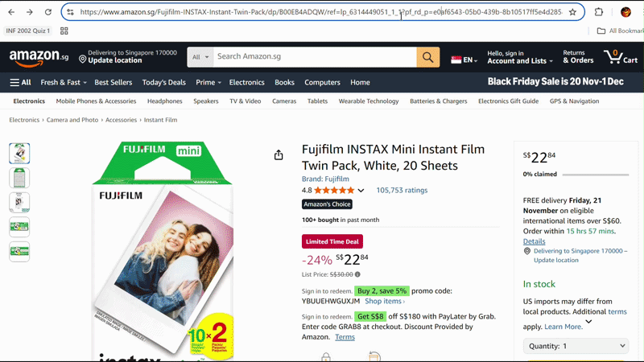Image resolution: width=644 pixels, height=362 pixels.
Task: Open the Today's Deals menu item
Action: coord(163,82)
